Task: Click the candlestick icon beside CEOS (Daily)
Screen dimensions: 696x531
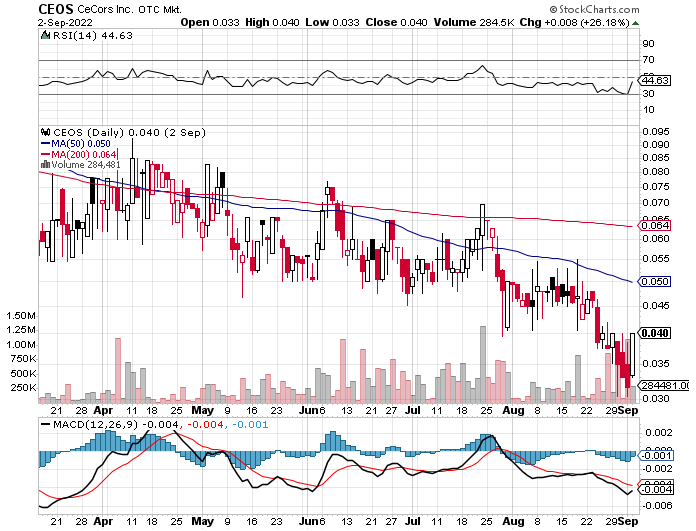Action: point(45,132)
